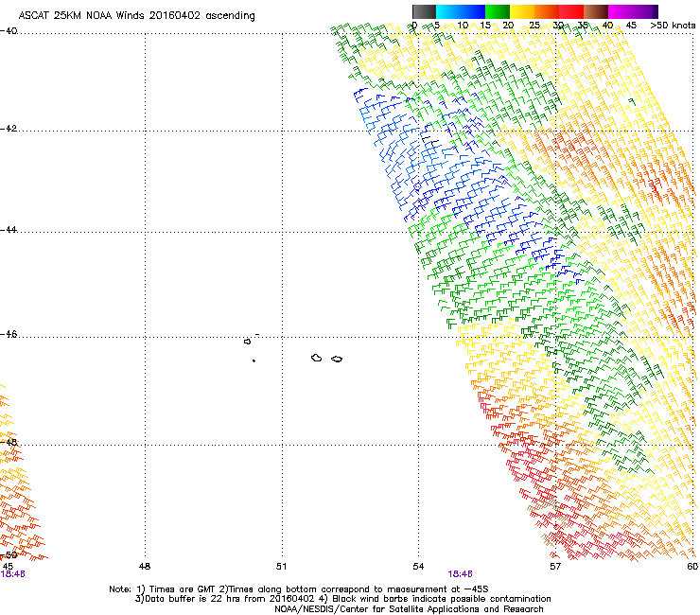Image resolution: width=700 pixels, height=615 pixels.
Task: Click the cyan-blue 5-15 knots legend band
Action: (x=461, y=11)
